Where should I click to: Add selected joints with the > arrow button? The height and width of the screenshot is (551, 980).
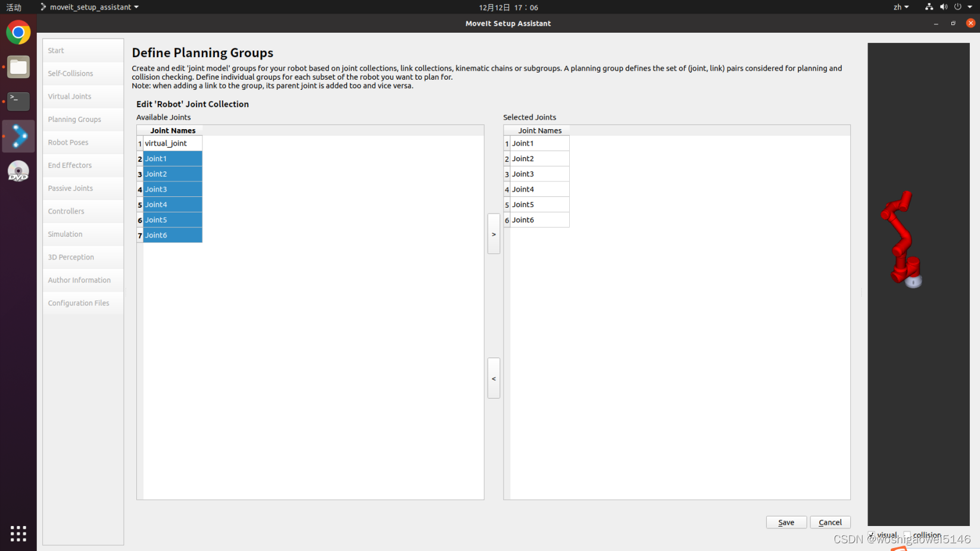point(494,234)
